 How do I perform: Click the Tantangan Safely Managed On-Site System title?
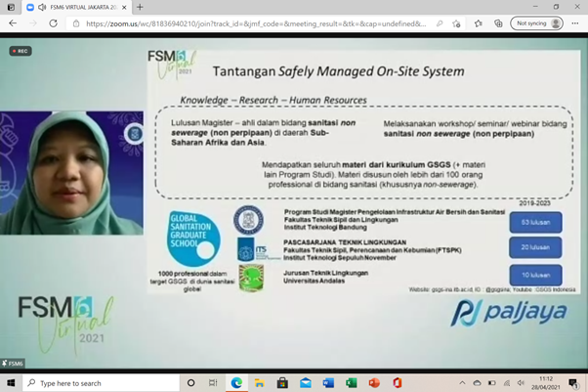click(338, 71)
